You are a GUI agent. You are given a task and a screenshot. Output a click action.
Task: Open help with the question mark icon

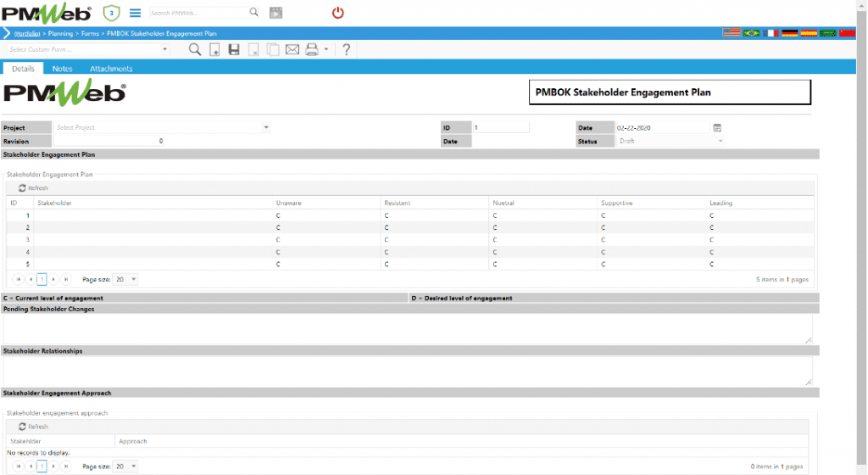[346, 49]
